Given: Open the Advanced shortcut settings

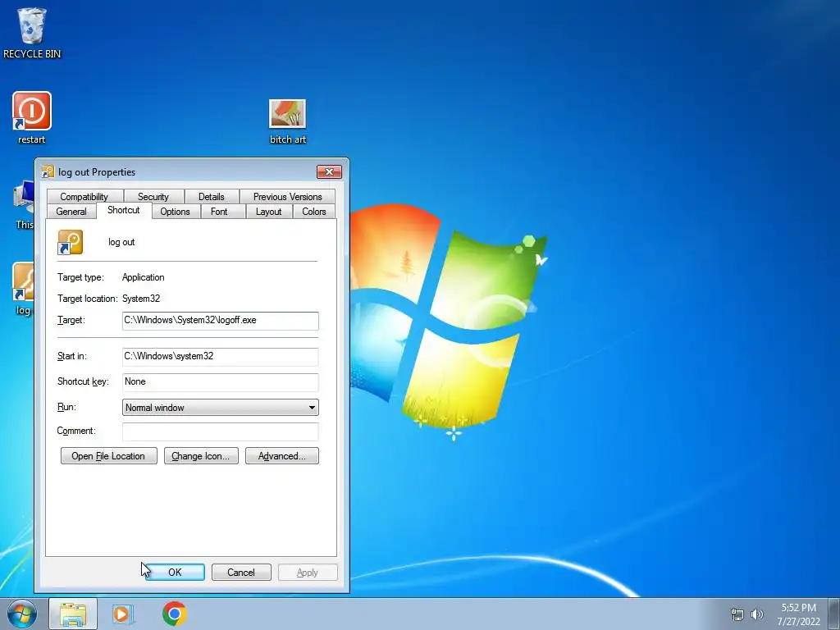Looking at the screenshot, I should pyautogui.click(x=282, y=456).
